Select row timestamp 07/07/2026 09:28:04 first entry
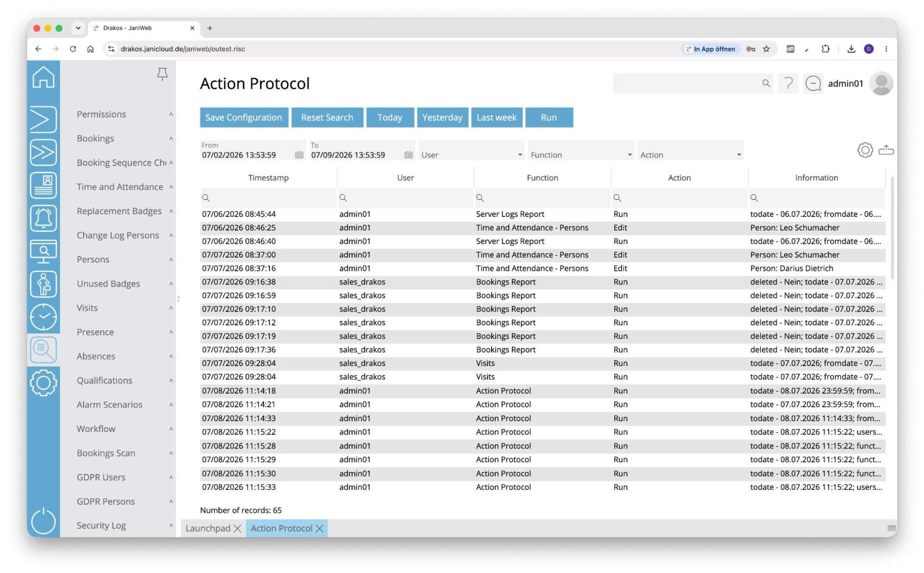The height and width of the screenshot is (573, 924). [239, 363]
